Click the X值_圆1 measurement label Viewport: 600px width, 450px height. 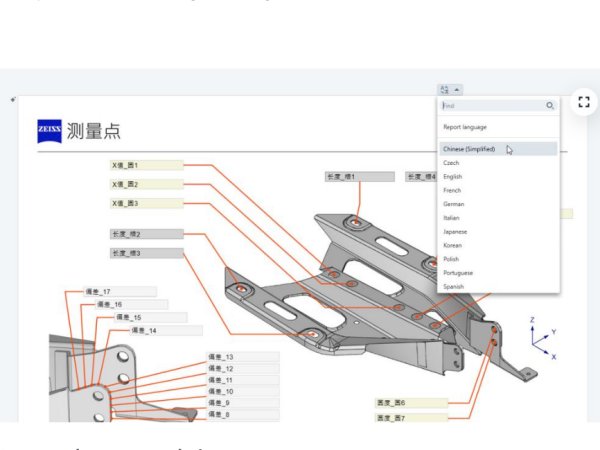146,165
